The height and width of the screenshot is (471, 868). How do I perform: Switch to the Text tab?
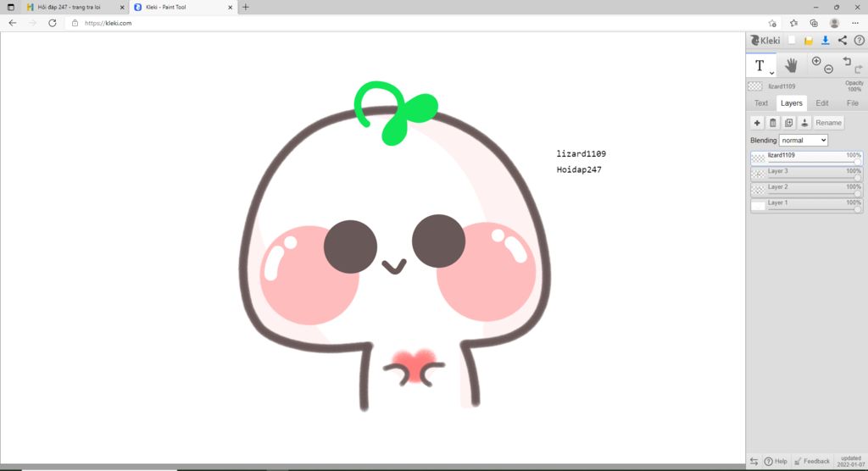click(761, 103)
